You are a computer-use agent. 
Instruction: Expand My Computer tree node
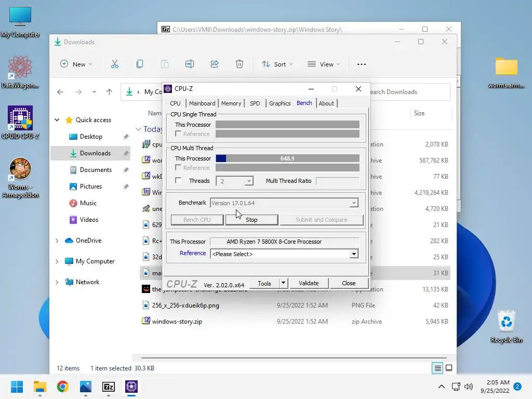[57, 261]
